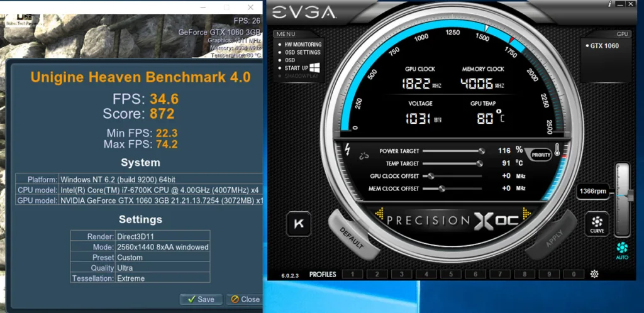Click the 2560x1440 8xAA windowed mode value
Viewport: 644px width, 313px height.
(163, 248)
